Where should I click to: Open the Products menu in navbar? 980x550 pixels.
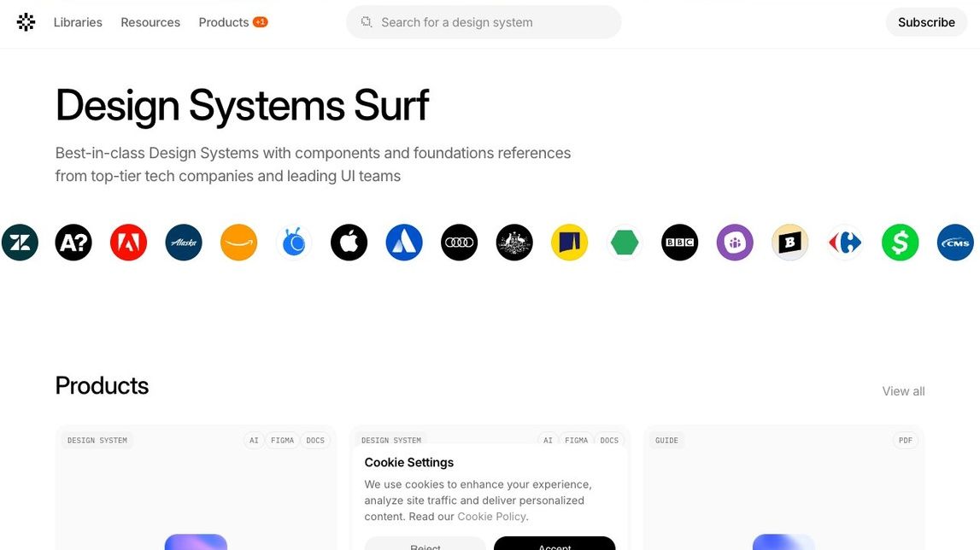pyautogui.click(x=224, y=22)
